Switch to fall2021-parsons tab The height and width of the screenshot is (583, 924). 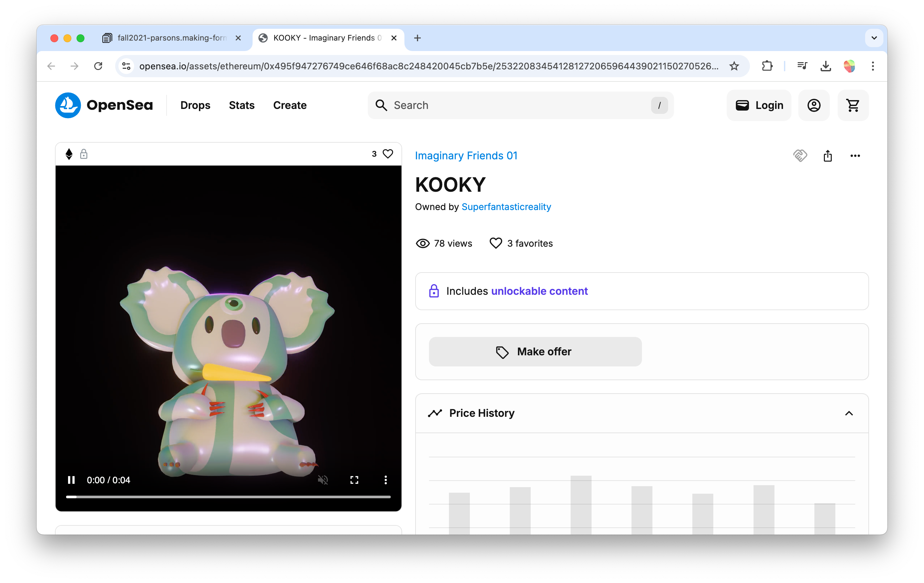[x=171, y=38]
